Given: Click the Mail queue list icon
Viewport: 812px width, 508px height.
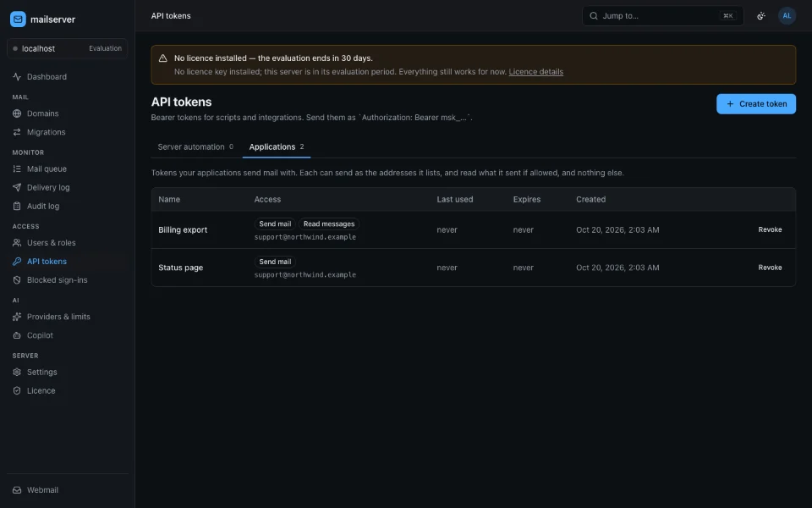Looking at the screenshot, I should (17, 169).
